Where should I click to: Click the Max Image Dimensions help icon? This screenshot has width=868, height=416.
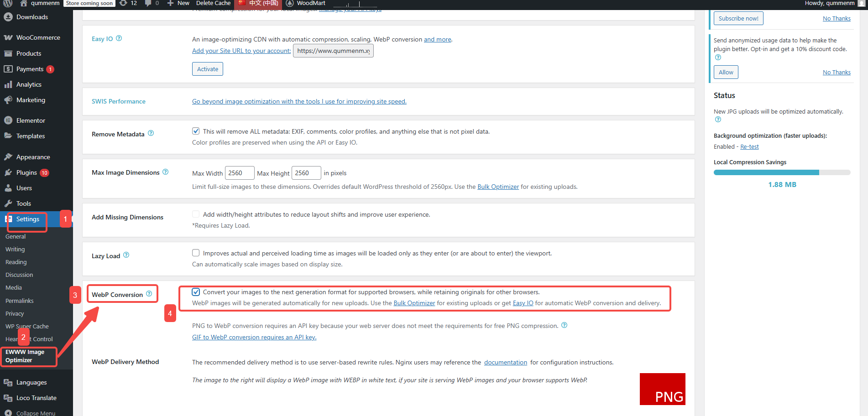click(x=166, y=172)
